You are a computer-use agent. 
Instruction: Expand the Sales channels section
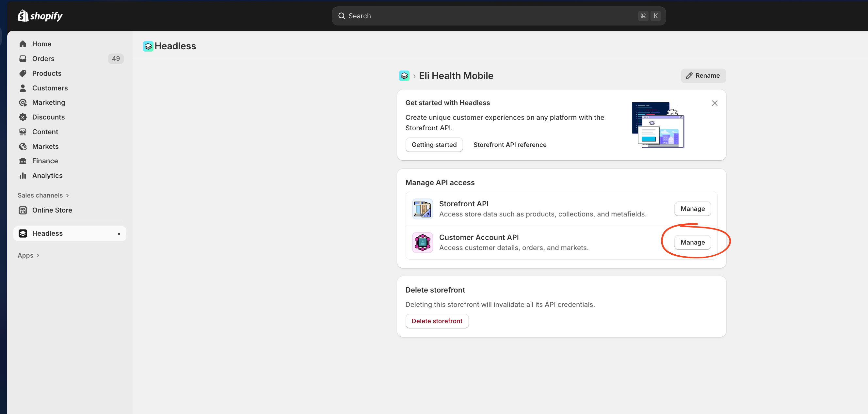43,195
